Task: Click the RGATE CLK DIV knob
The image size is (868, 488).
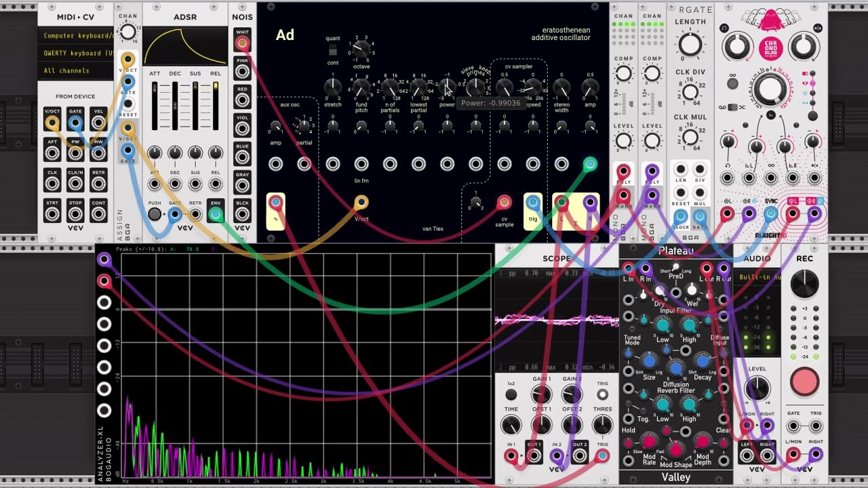Action: click(690, 91)
